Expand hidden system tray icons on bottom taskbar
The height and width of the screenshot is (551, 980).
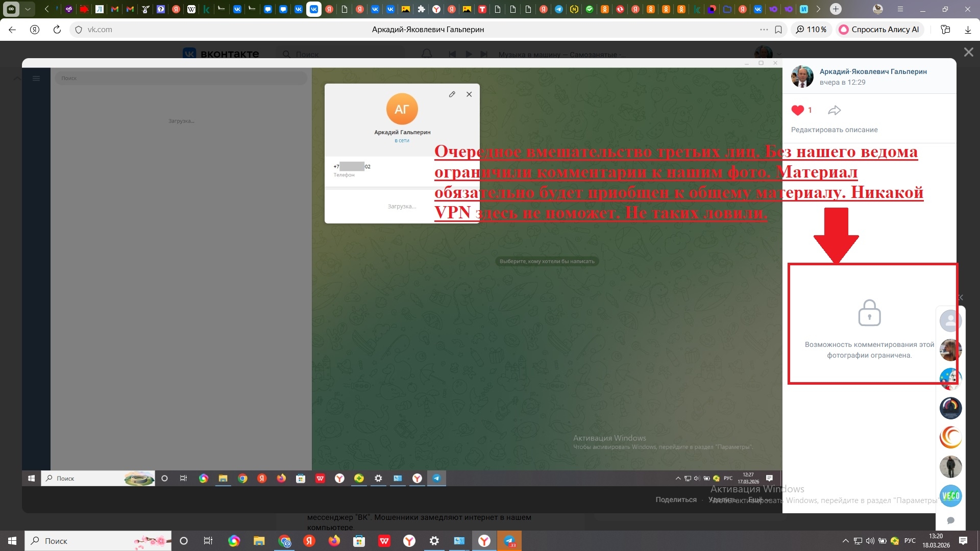(x=845, y=541)
